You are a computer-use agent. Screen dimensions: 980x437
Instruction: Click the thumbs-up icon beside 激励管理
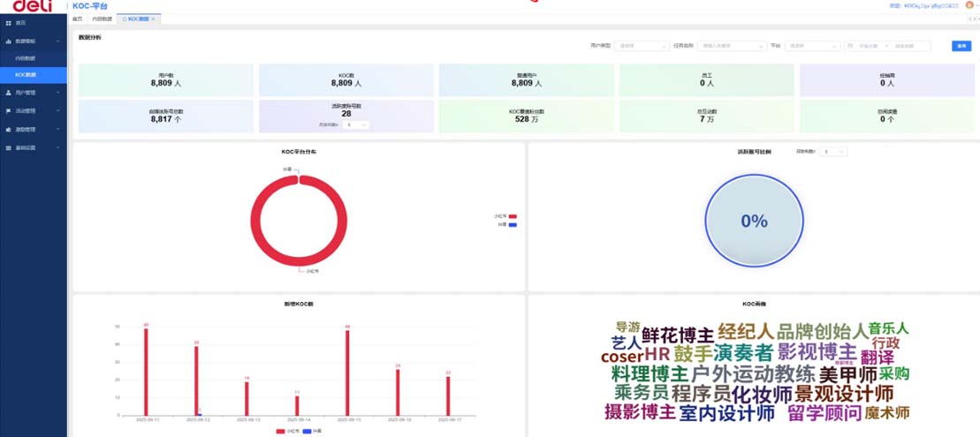pyautogui.click(x=9, y=129)
